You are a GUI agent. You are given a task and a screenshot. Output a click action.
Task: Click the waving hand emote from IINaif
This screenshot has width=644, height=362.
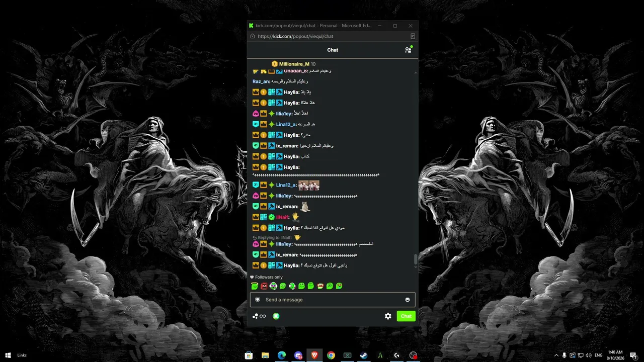pos(295,217)
